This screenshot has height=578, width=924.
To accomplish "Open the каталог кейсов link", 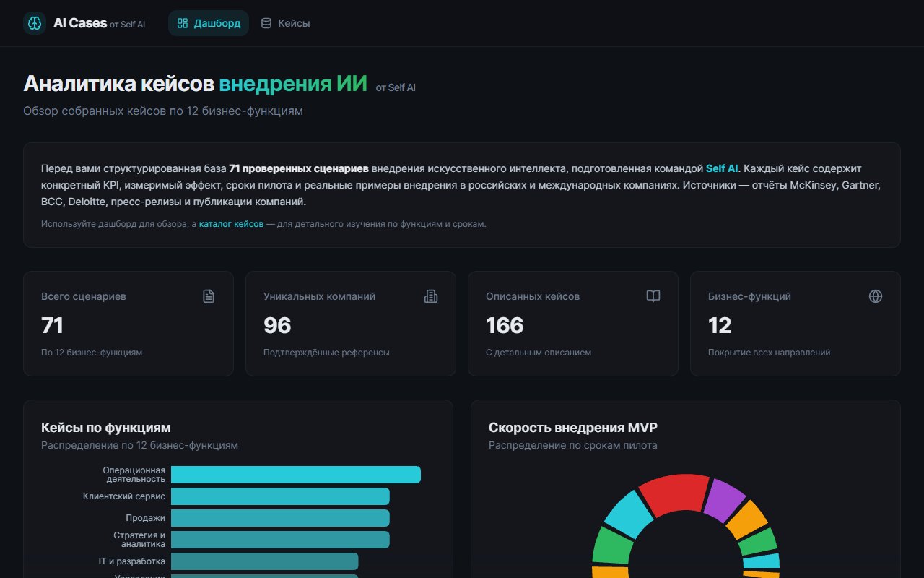I will pyautogui.click(x=231, y=224).
